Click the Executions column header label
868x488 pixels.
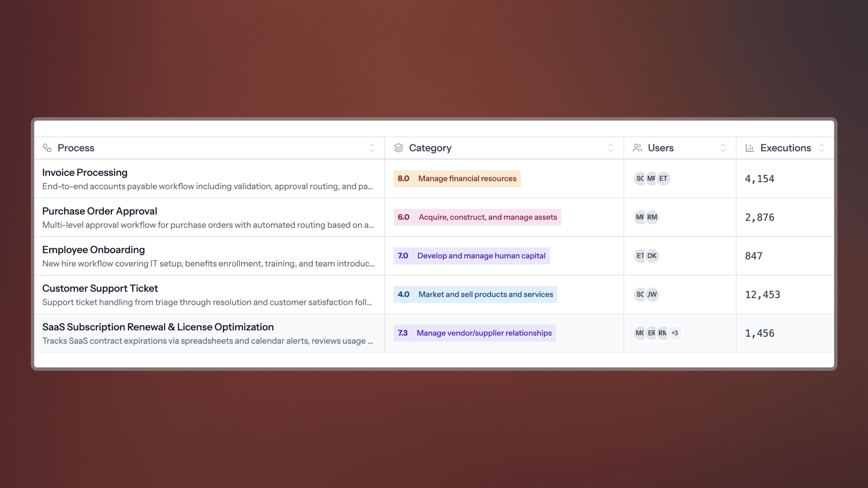pos(785,148)
